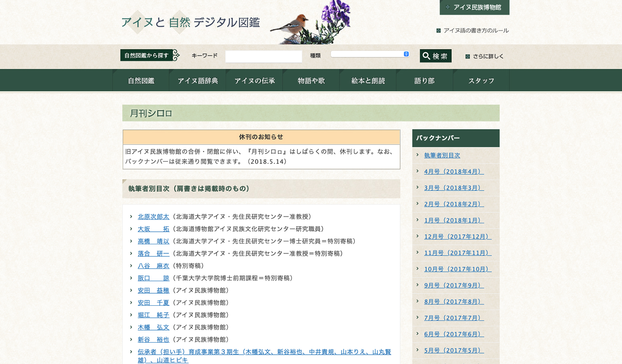Switch to the 物語や歌 section
622x364 pixels.
311,80
